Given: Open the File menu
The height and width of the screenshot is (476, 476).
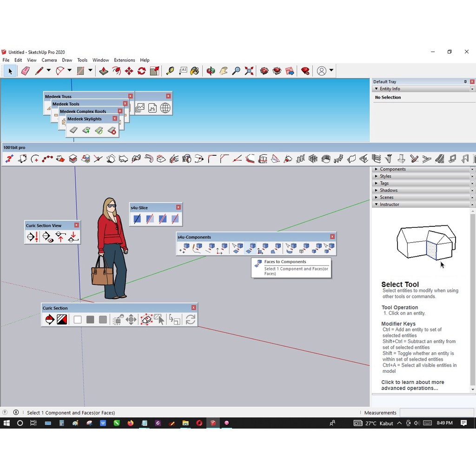Looking at the screenshot, I should tap(6, 60).
